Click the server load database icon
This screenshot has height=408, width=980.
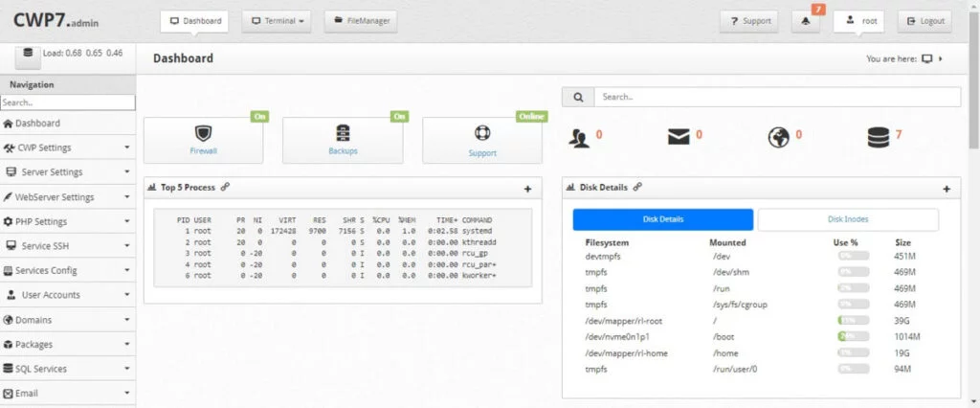coord(28,54)
